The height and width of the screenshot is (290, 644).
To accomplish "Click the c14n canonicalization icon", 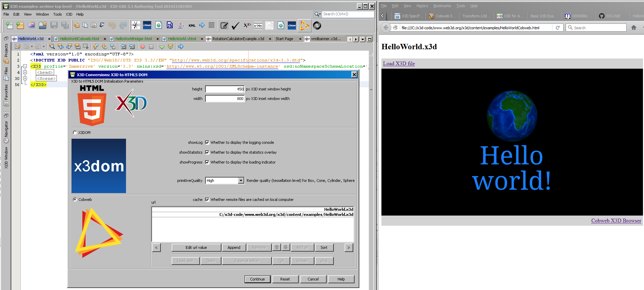I will tap(258, 25).
